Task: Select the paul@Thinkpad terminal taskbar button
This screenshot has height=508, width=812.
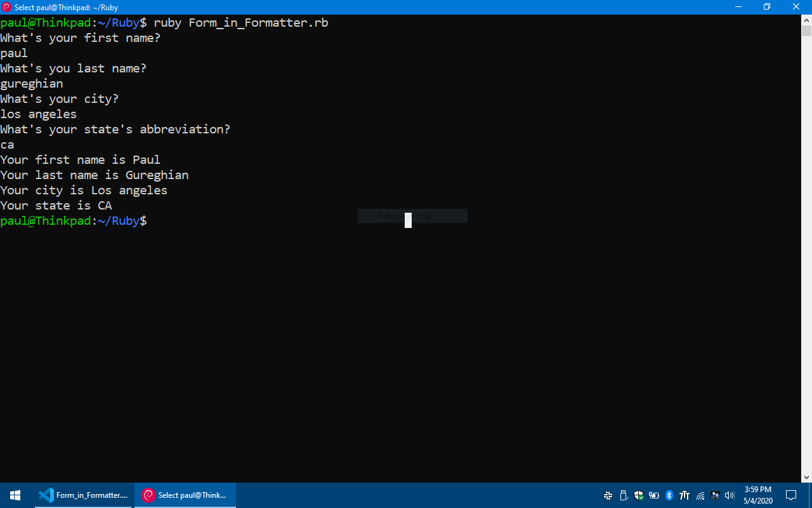Action: (185, 495)
